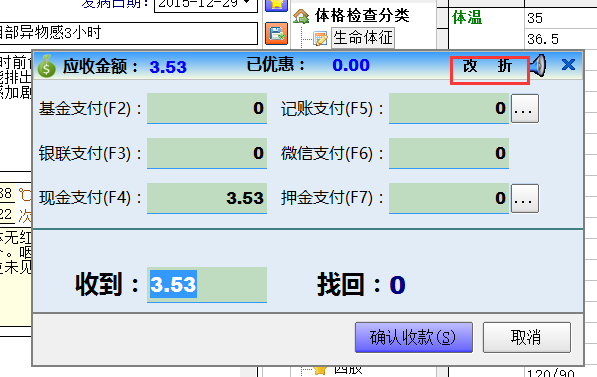Click the 微信支付(F6) label

[x=332, y=153]
